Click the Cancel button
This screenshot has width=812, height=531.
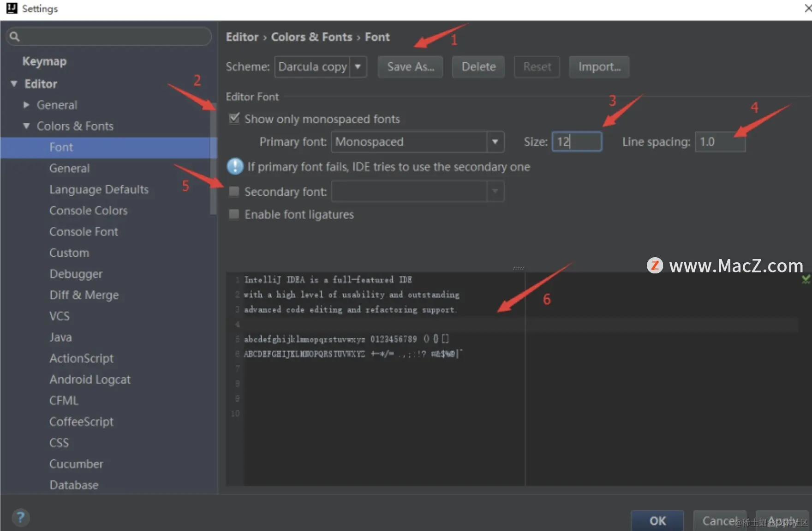(x=720, y=520)
